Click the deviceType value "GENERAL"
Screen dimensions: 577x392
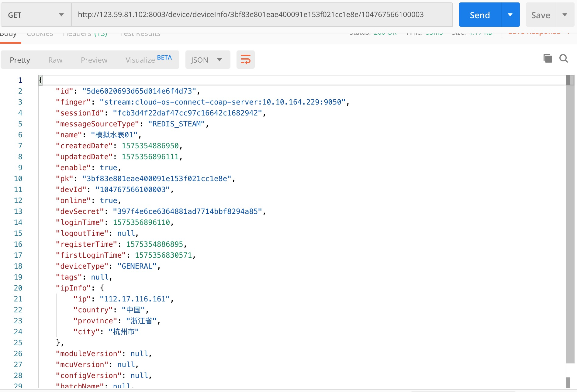[x=137, y=266]
